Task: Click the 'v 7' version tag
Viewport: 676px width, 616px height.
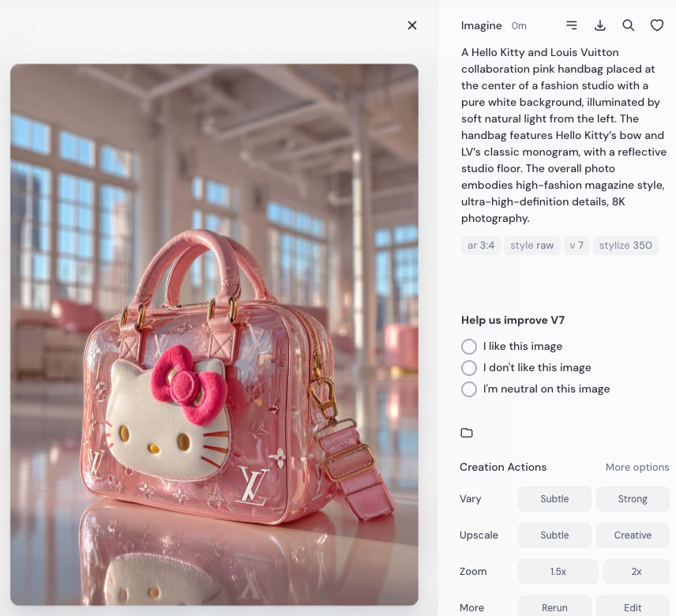Action: [x=576, y=246]
